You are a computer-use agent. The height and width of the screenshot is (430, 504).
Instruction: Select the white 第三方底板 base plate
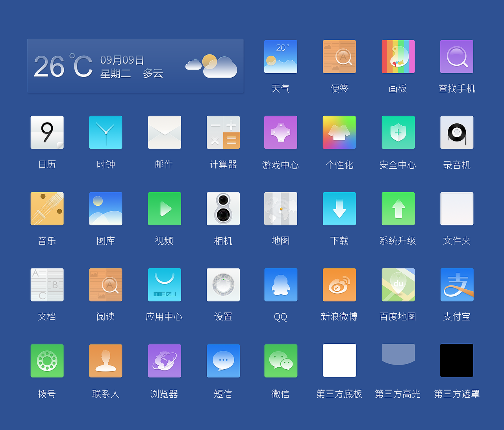coord(339,360)
